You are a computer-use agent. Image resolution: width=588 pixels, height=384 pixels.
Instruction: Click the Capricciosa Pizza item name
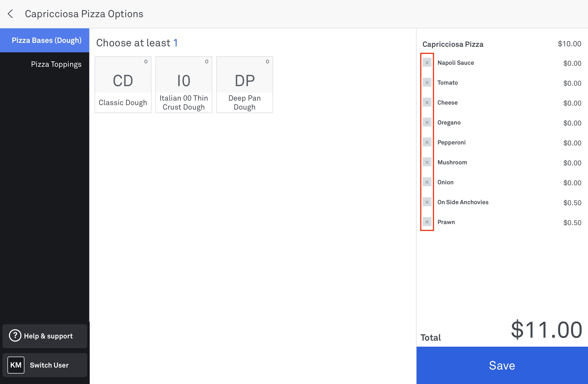pyautogui.click(x=453, y=44)
